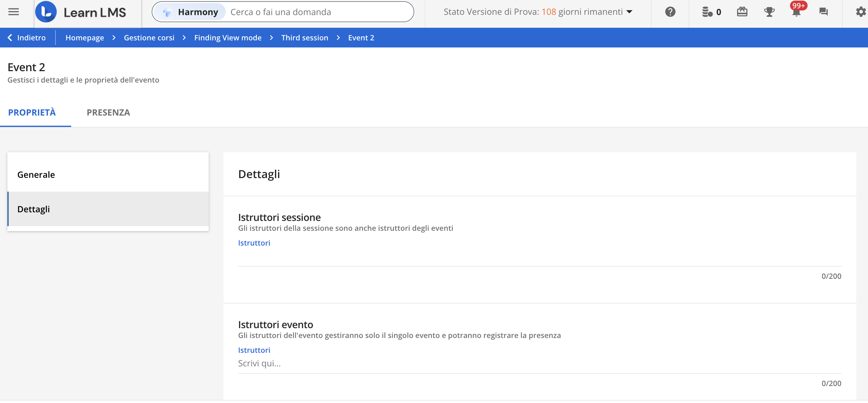This screenshot has height=403, width=868.
Task: Click Homepage breadcrumb link
Action: click(84, 38)
